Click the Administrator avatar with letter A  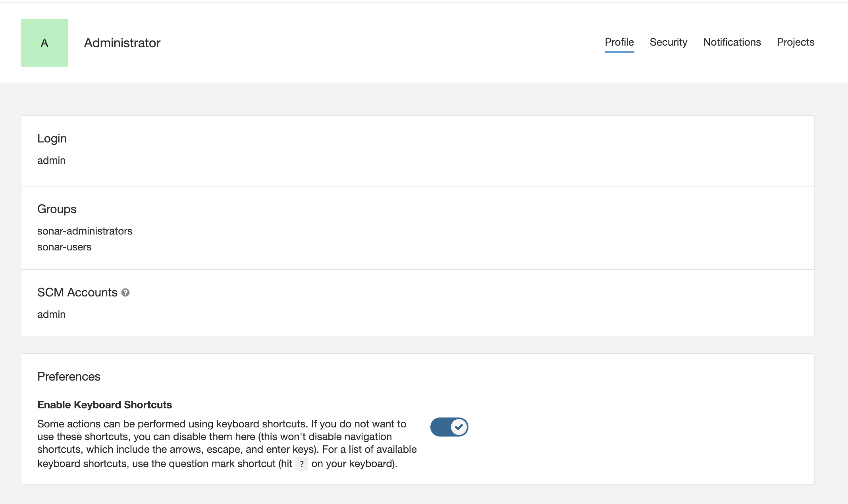tap(44, 42)
